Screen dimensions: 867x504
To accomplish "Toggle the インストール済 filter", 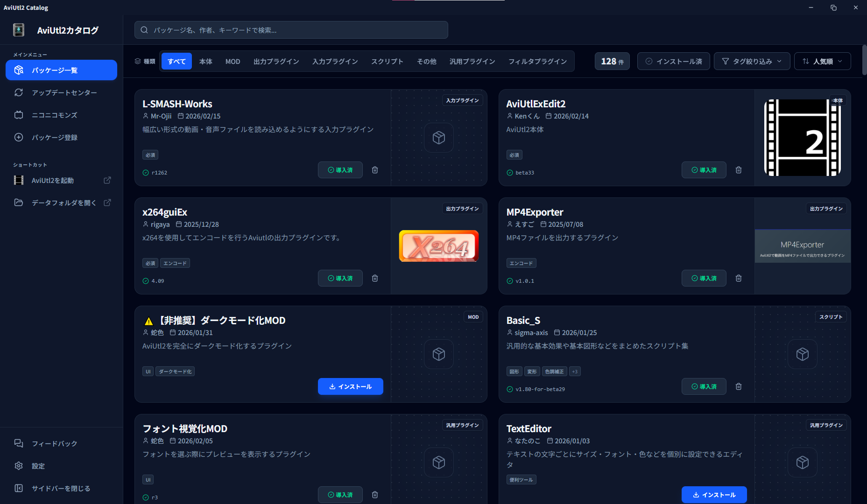I will point(673,62).
